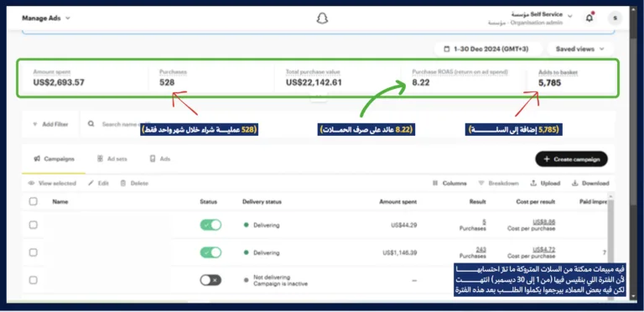Viewport: 644px width, 312px height.
Task: Click View selected eye option
Action: point(52,184)
